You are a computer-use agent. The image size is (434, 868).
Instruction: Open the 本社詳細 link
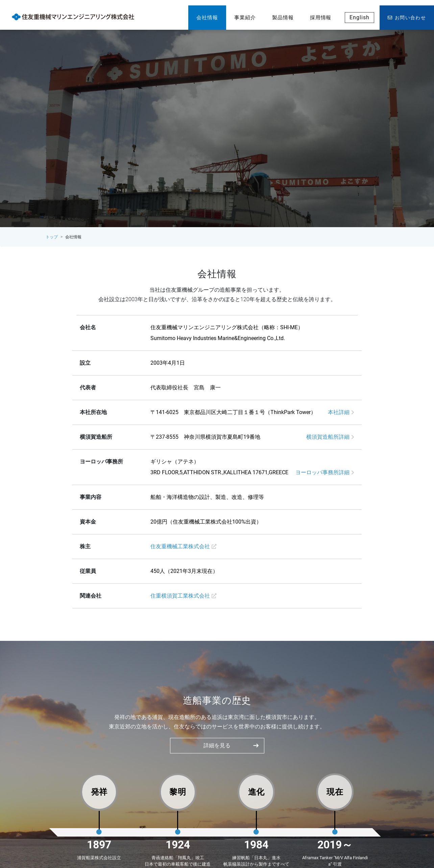(339, 412)
